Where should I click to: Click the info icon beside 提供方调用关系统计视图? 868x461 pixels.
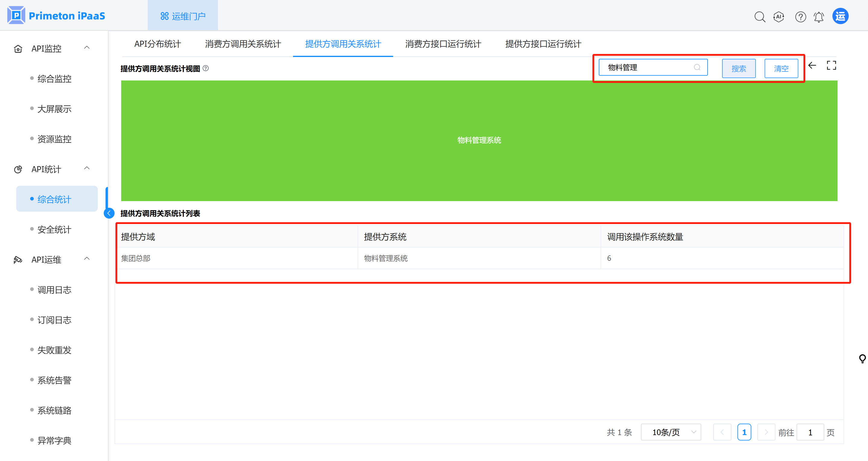point(206,68)
